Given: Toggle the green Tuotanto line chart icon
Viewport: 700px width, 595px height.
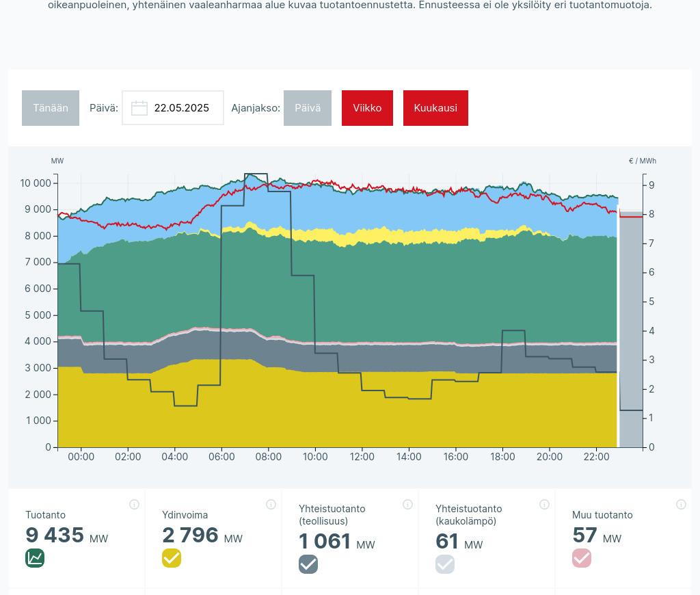Looking at the screenshot, I should [x=35, y=558].
